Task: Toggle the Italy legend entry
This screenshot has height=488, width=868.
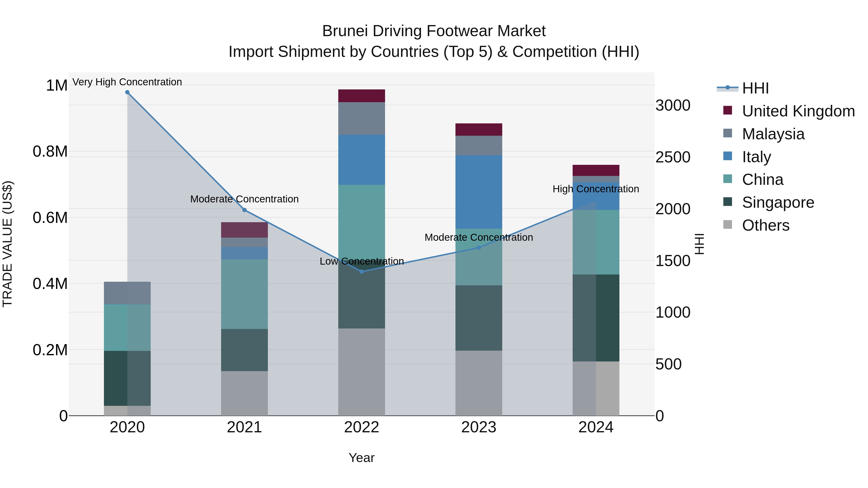Action: tap(747, 157)
